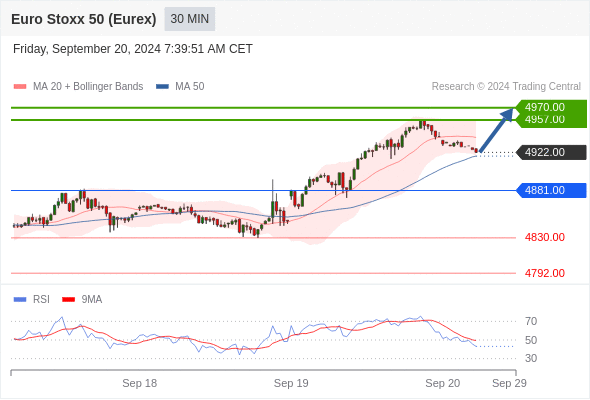Click the Sep 29 date axis label
The image size is (590, 400).
tap(509, 383)
